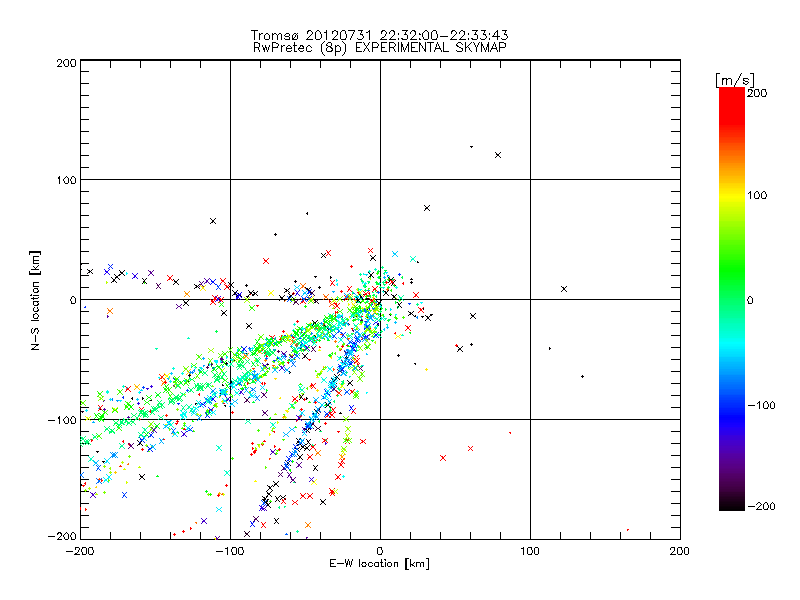The width and height of the screenshot is (800, 600).
Task: Click the black bottom of the velocity colorbar
Action: (x=732, y=503)
